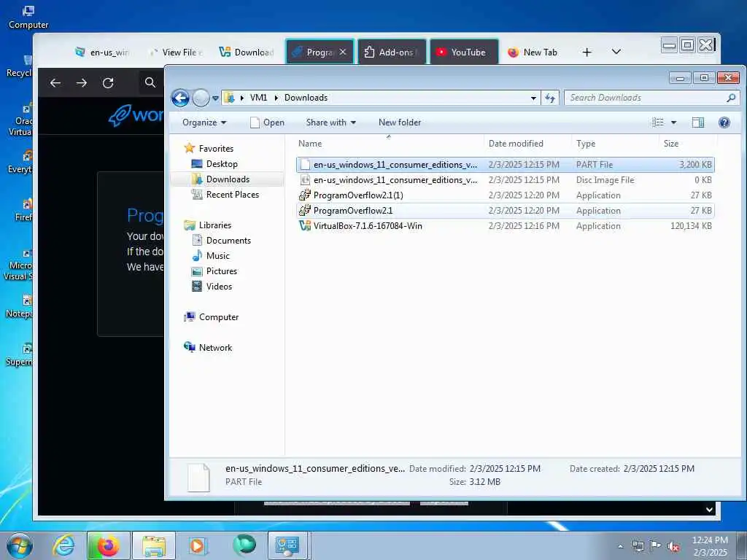This screenshot has height=560, width=747.
Task: List all browser tabs via chevron
Action: pos(616,52)
